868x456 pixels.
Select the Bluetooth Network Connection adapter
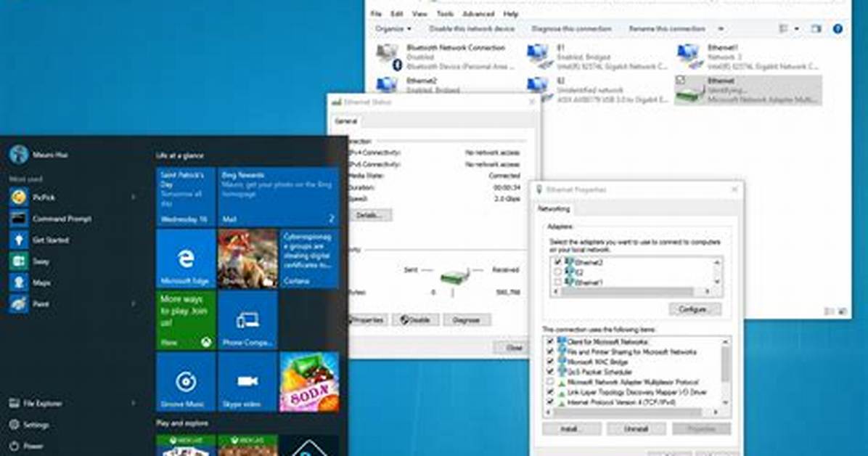pyautogui.click(x=446, y=57)
